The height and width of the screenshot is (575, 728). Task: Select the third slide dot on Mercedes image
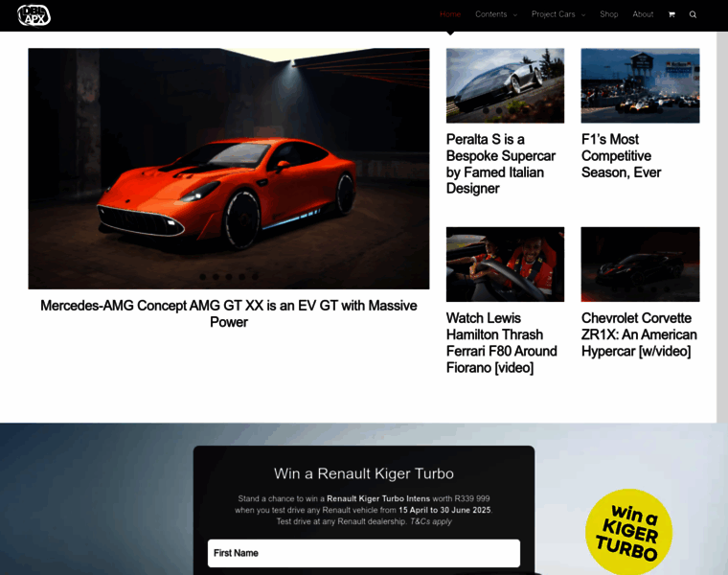click(229, 277)
